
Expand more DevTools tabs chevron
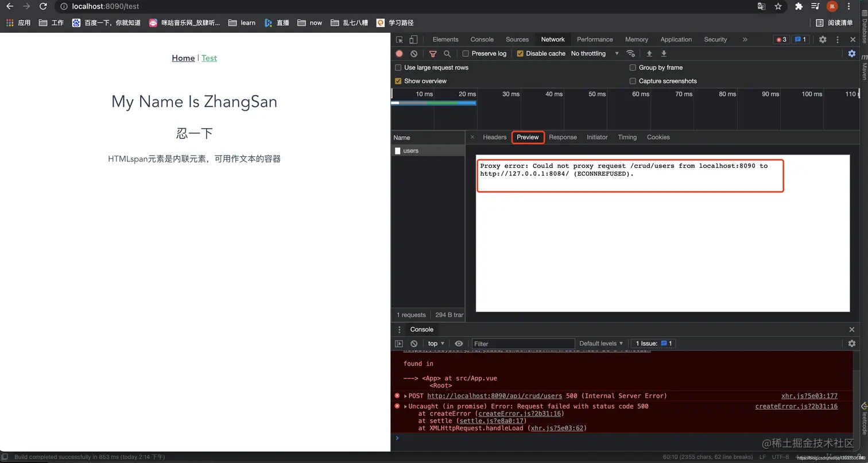coord(745,40)
